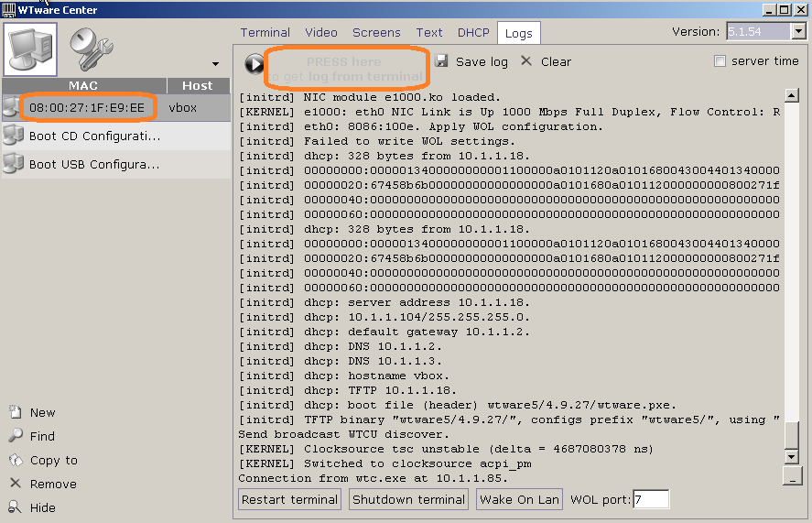812x523 pixels.
Task: Sort by the MAC column header
Action: tap(84, 85)
